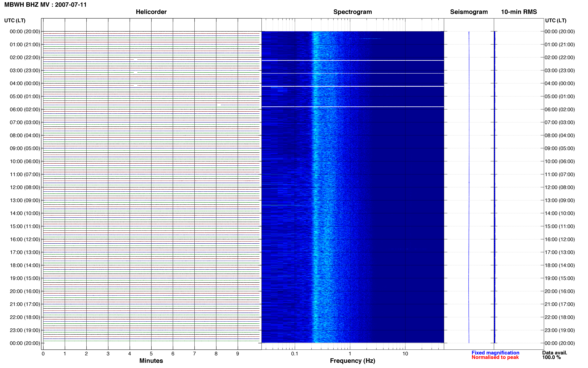The height and width of the screenshot is (368, 588).
Task: Click right axis time label '19:00 (15:00)'
Action: 560,278
